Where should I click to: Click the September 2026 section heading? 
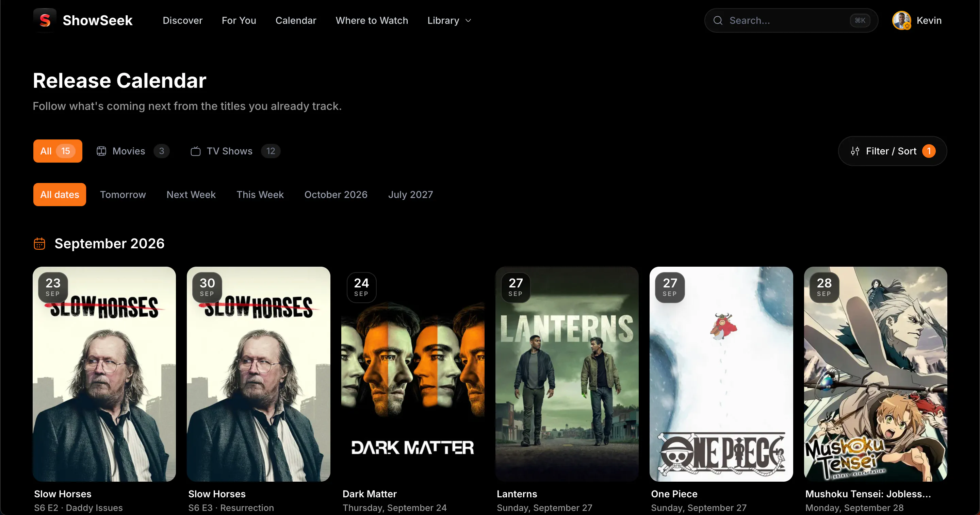[x=110, y=244]
